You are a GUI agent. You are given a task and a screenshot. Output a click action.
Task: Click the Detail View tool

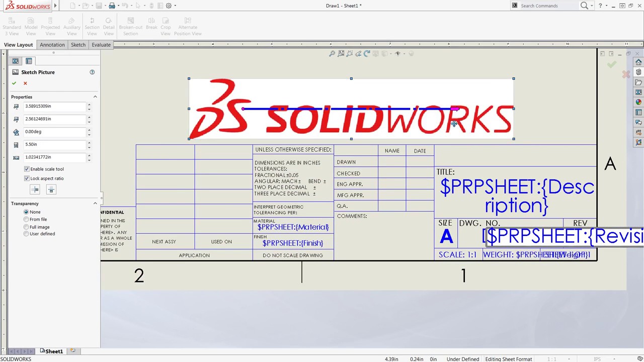(109, 27)
